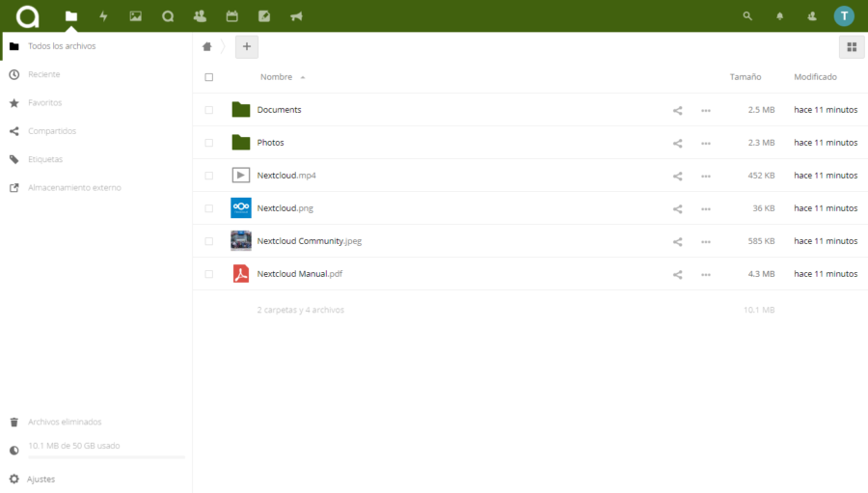
Task: Open Nextcloud Community.jpeg file name
Action: click(x=309, y=241)
